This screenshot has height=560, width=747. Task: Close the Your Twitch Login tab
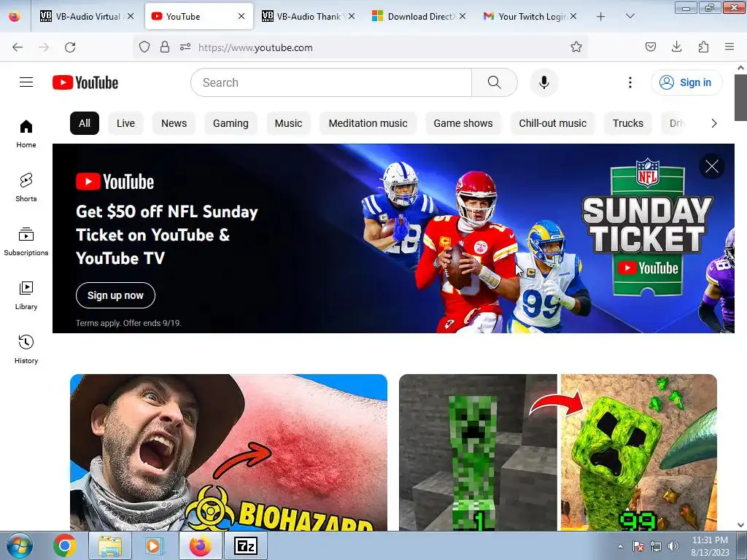573,16
